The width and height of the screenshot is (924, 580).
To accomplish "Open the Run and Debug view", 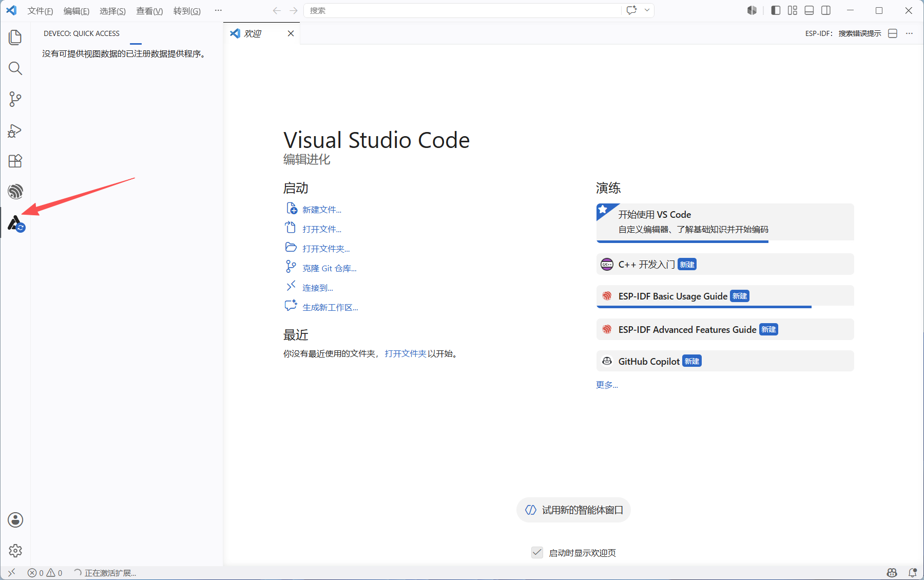I will [15, 130].
